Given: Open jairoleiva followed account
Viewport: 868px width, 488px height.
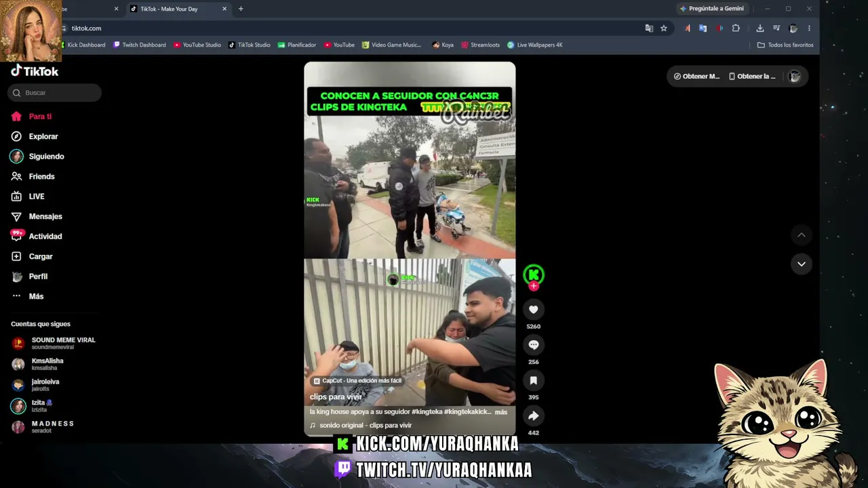Looking at the screenshot, I should 36,385.
